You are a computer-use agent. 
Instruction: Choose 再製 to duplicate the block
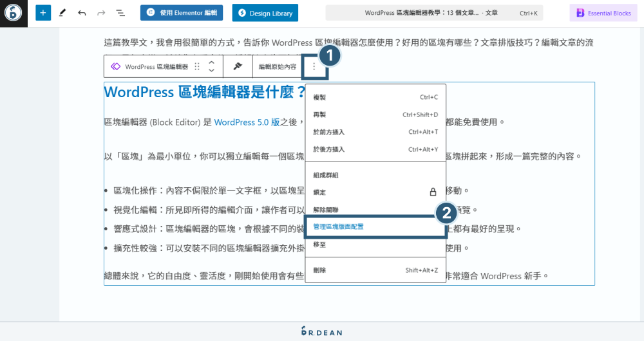pyautogui.click(x=375, y=115)
